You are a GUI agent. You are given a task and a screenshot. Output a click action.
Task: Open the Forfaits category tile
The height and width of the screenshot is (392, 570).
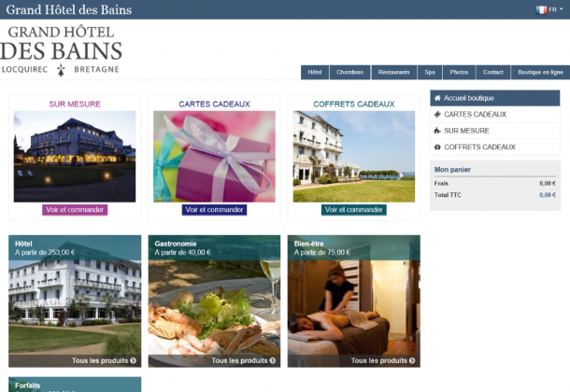point(75,385)
